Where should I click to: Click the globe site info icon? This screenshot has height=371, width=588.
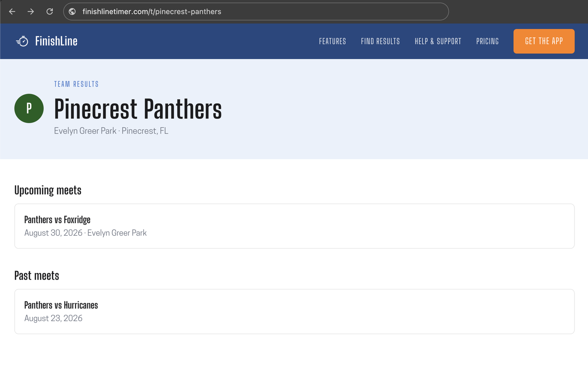(x=72, y=12)
